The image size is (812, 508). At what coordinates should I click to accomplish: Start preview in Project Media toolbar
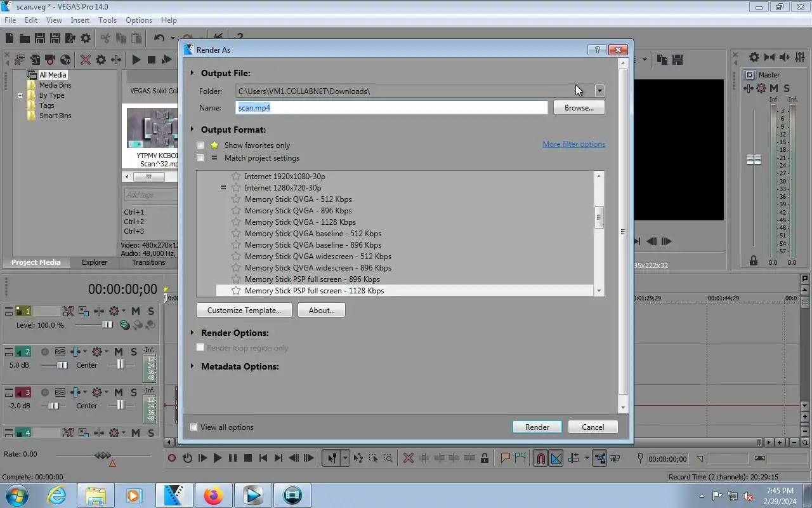[136, 60]
